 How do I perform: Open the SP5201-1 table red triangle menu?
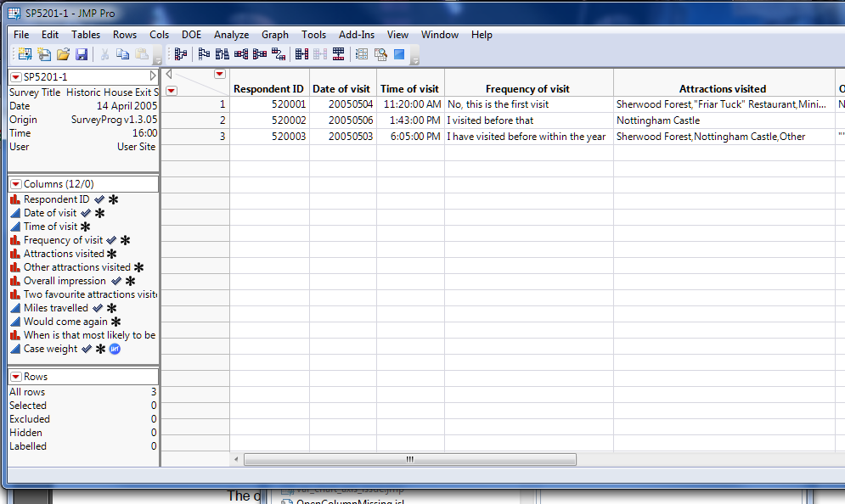[x=16, y=77]
